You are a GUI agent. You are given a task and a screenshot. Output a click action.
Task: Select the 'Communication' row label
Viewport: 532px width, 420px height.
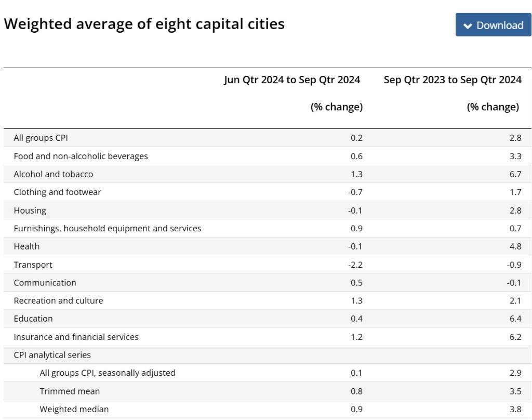[45, 283]
